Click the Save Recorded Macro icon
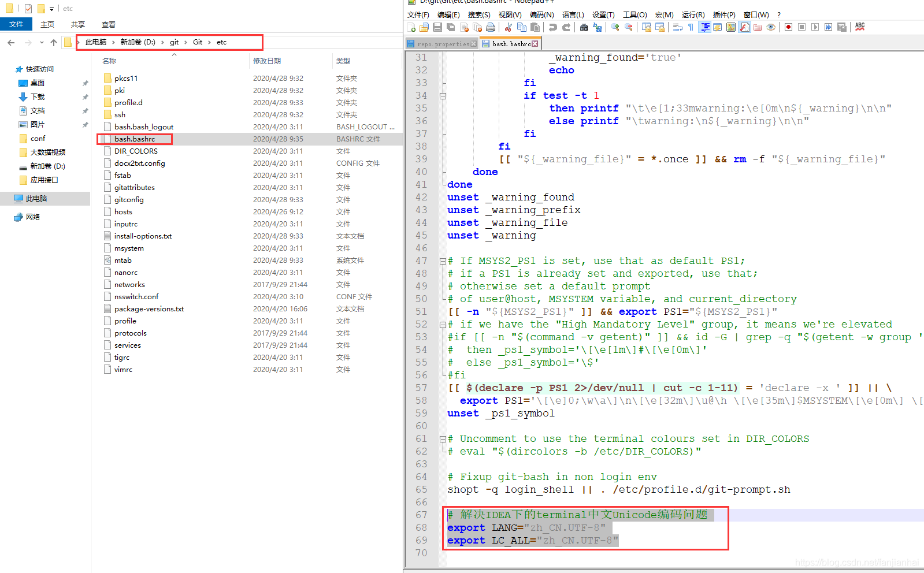The width and height of the screenshot is (924, 573). coord(842,27)
